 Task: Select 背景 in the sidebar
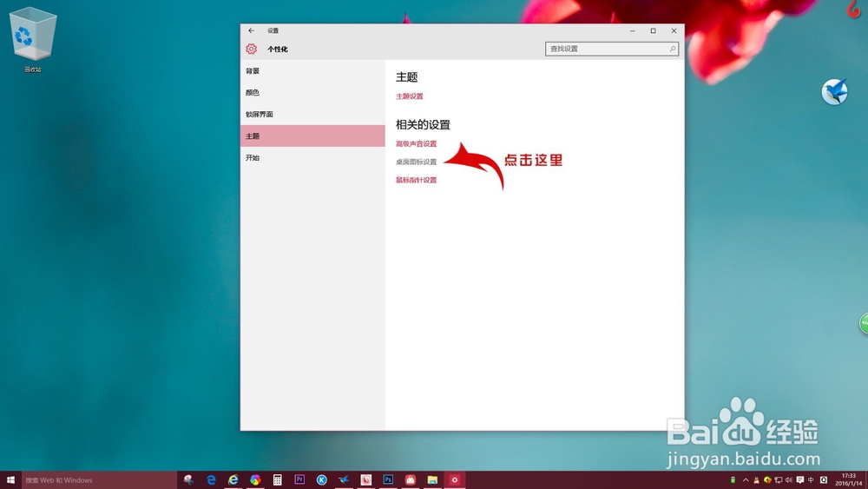click(312, 71)
